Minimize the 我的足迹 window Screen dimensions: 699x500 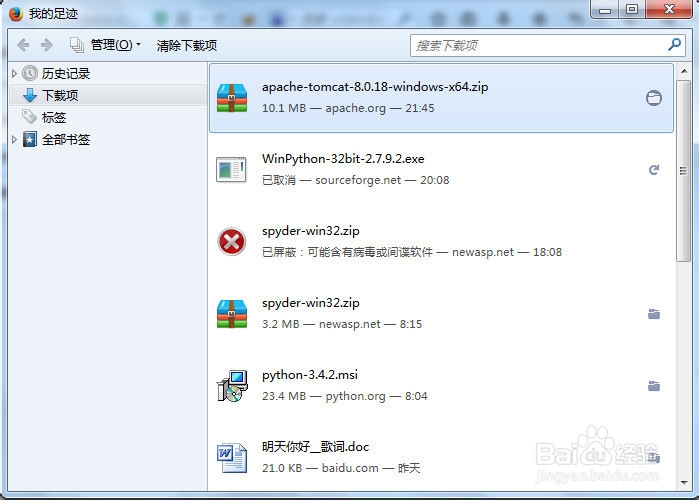coord(604,9)
